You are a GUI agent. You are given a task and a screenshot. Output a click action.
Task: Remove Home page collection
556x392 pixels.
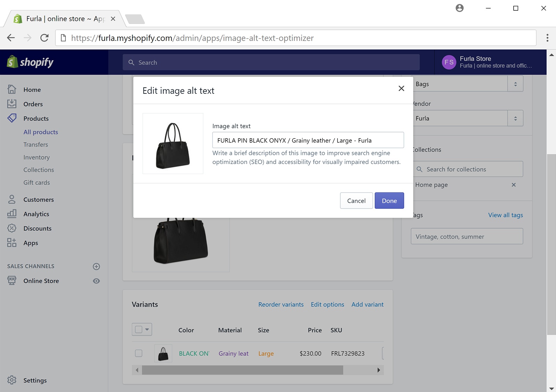click(514, 185)
